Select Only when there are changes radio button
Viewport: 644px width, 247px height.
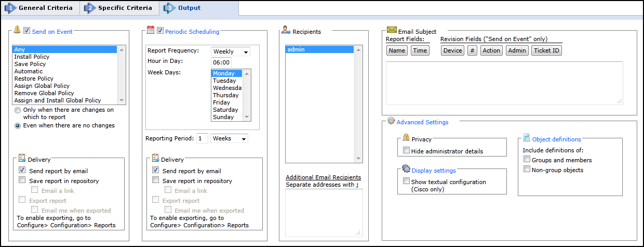[18, 110]
